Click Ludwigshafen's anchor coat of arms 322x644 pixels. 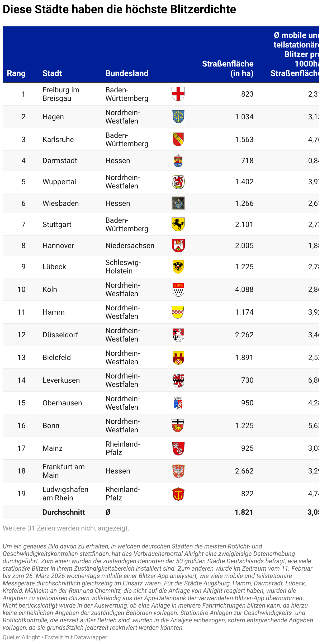tap(178, 494)
